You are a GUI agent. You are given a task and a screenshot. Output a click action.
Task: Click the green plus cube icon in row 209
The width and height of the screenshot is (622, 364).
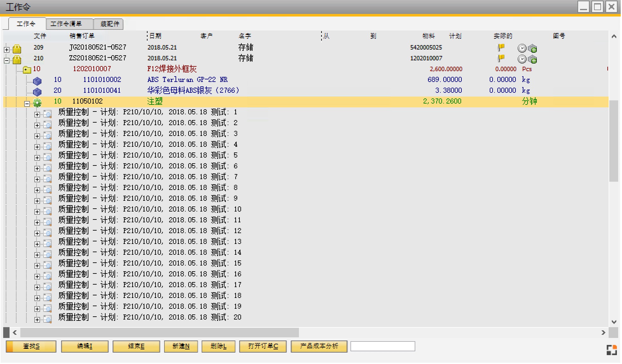tap(533, 48)
